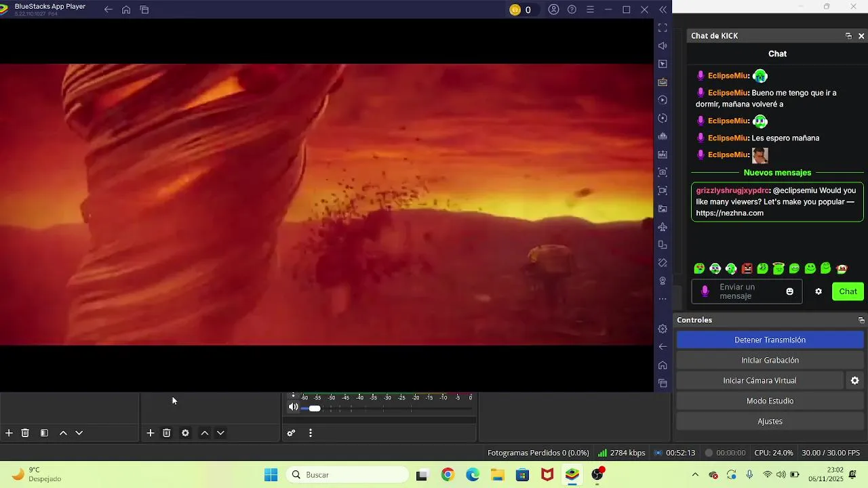Click Iniciar Cámara Virtual button
This screenshot has height=488, width=868.
(759, 380)
